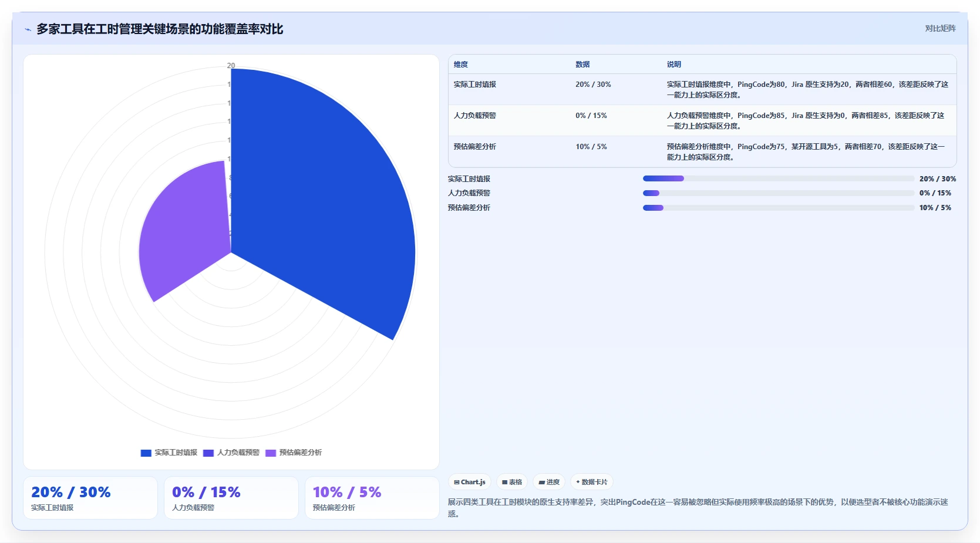The width and height of the screenshot is (980, 543).
Task: Click progress value 0% / 15%
Action: pyautogui.click(x=935, y=193)
